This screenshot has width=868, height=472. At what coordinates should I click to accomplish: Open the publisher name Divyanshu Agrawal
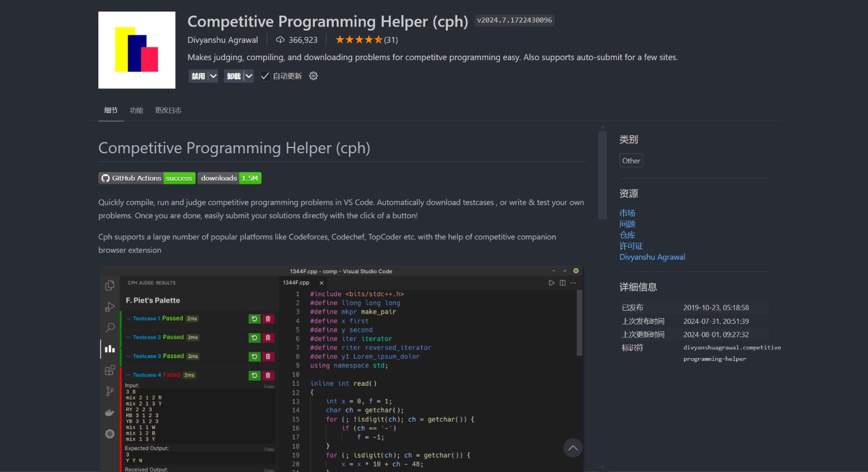223,40
